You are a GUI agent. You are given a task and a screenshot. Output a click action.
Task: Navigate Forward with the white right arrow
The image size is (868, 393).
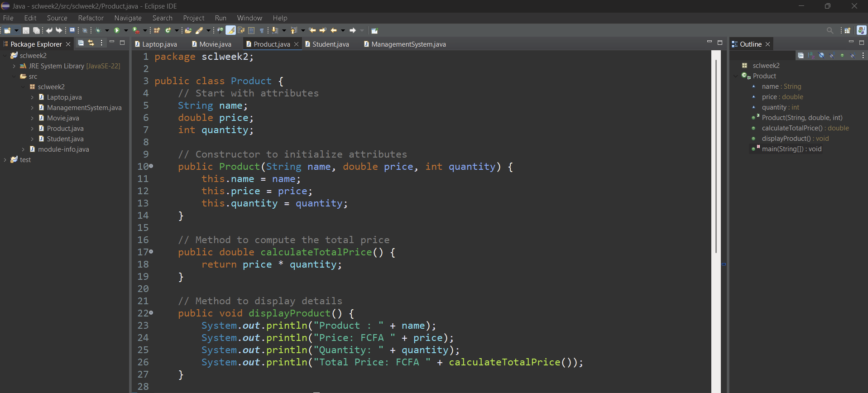[353, 30]
